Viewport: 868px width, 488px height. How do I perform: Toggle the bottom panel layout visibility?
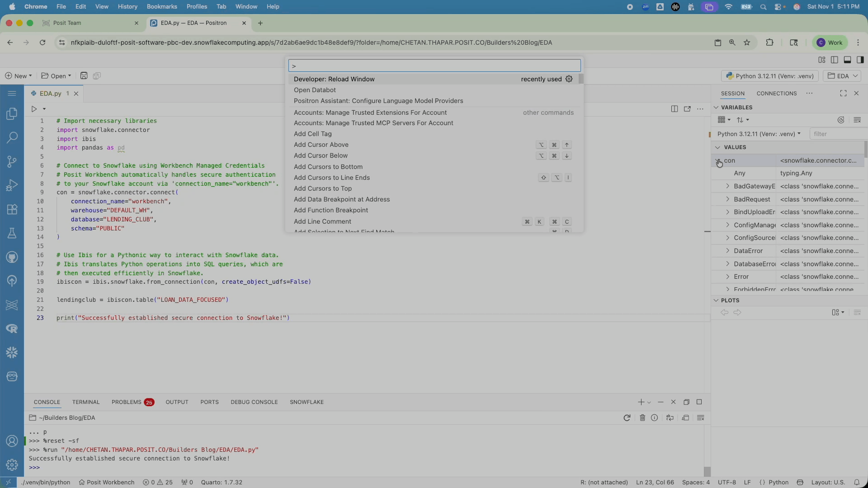pyautogui.click(x=848, y=60)
